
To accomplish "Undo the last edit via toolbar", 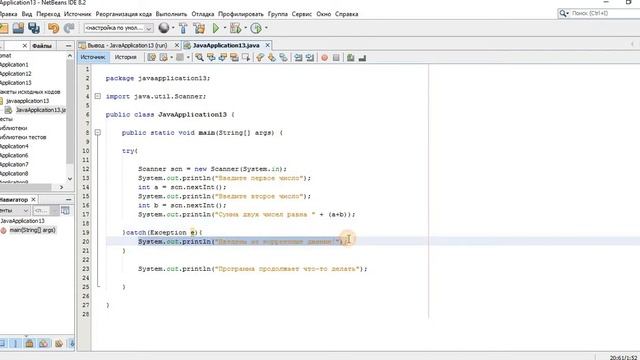I will click(53, 28).
